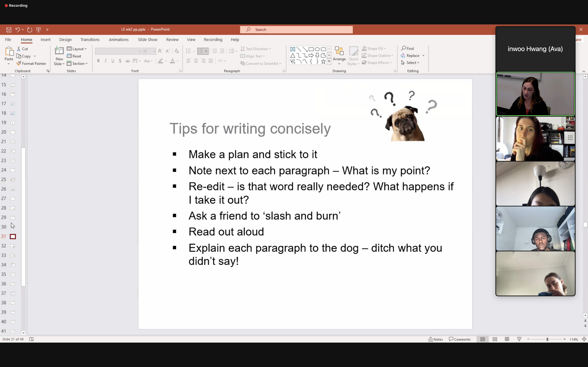This screenshot has width=588, height=367.
Task: Switch to Slide Sorter view icon
Action: click(495, 339)
